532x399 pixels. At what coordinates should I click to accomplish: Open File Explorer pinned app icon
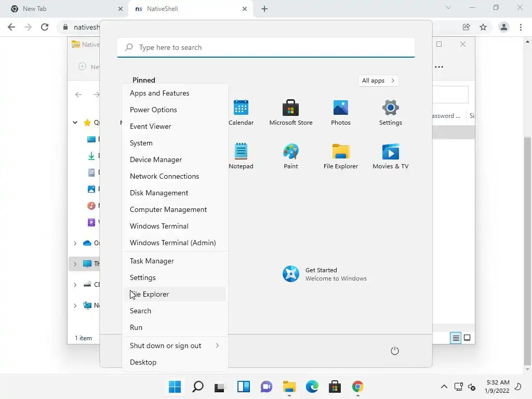click(341, 156)
